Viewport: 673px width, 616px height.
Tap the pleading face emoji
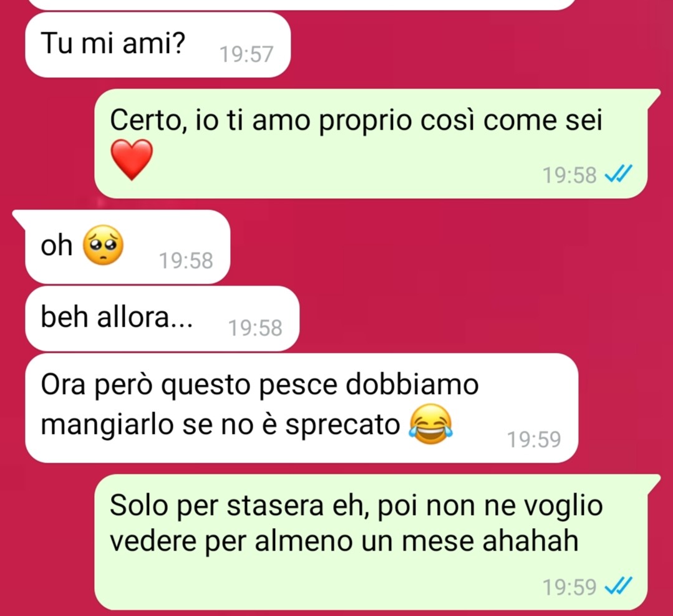(x=102, y=246)
